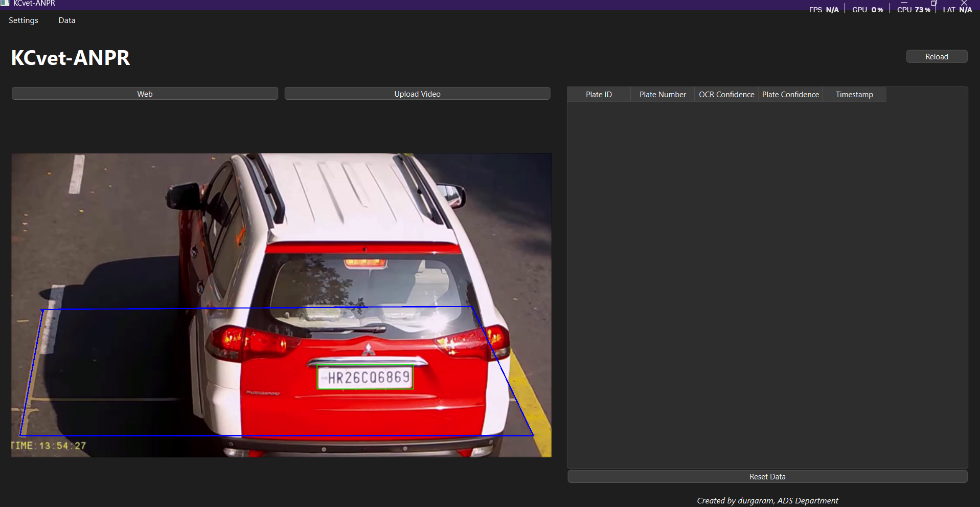Image resolution: width=980 pixels, height=507 pixels.
Task: Click the GPU usage indicator
Action: click(x=868, y=9)
